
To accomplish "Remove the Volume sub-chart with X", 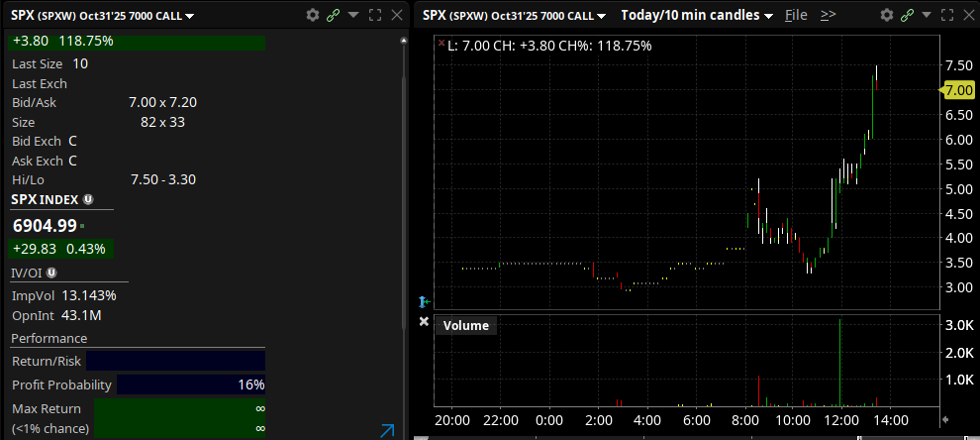I will (x=424, y=322).
